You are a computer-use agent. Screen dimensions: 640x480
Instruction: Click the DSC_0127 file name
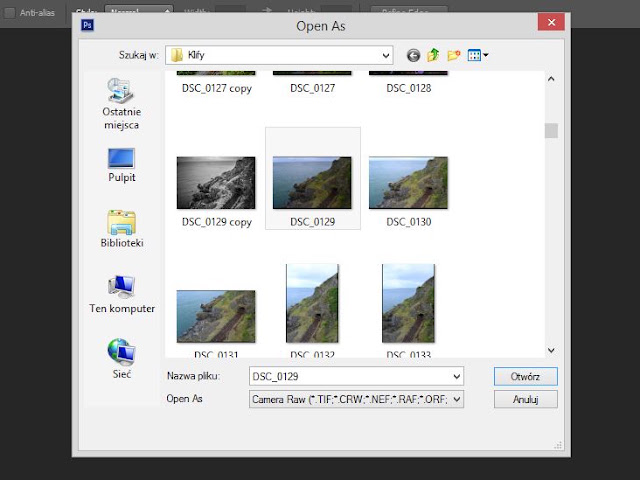[x=312, y=88]
